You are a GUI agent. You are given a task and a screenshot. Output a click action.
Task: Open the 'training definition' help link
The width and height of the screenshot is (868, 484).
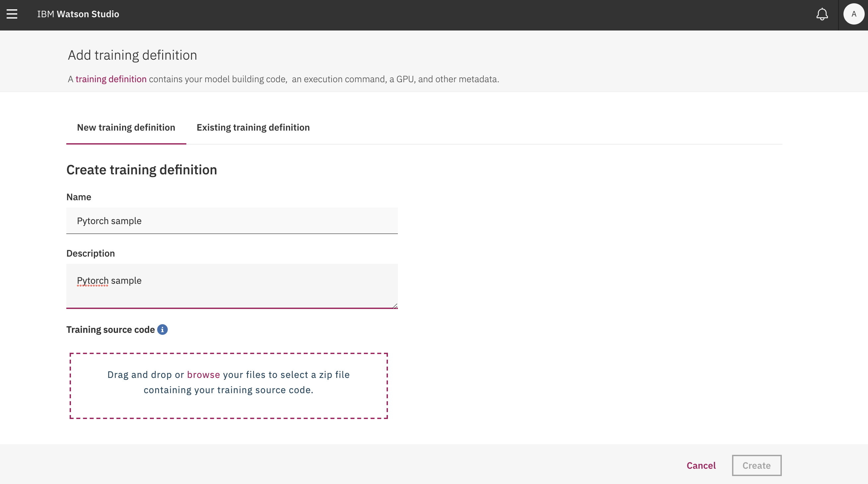click(x=111, y=79)
